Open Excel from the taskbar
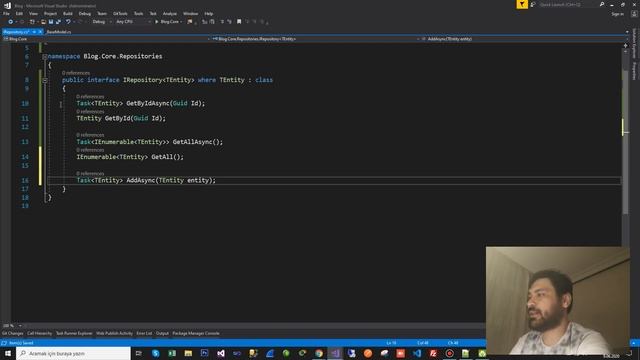The image size is (640, 360). coord(172,353)
